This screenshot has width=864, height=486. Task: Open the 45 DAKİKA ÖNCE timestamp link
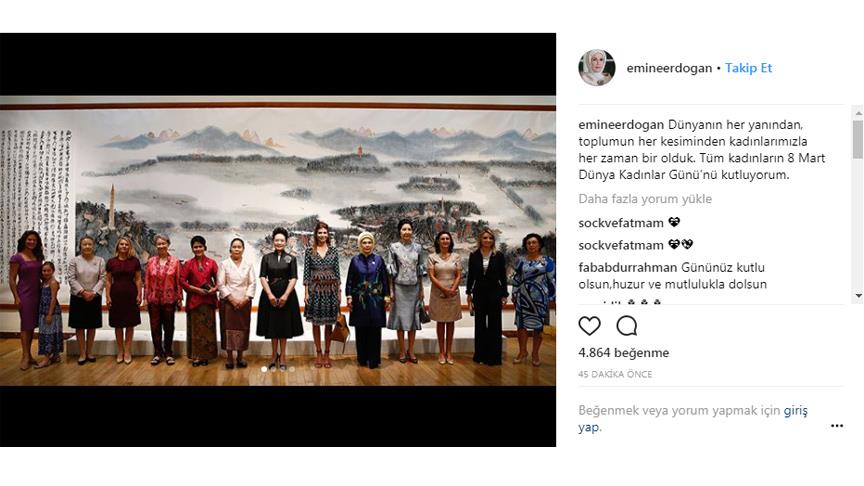click(615, 374)
